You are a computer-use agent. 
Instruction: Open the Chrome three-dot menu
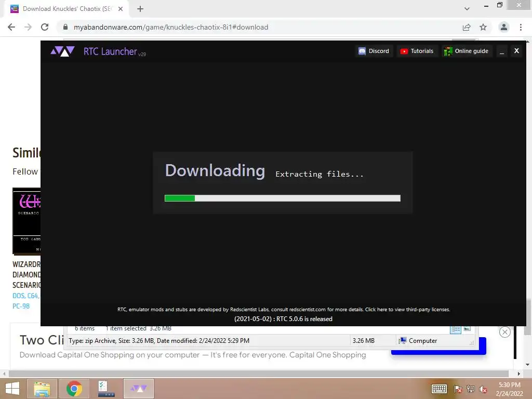tap(521, 27)
